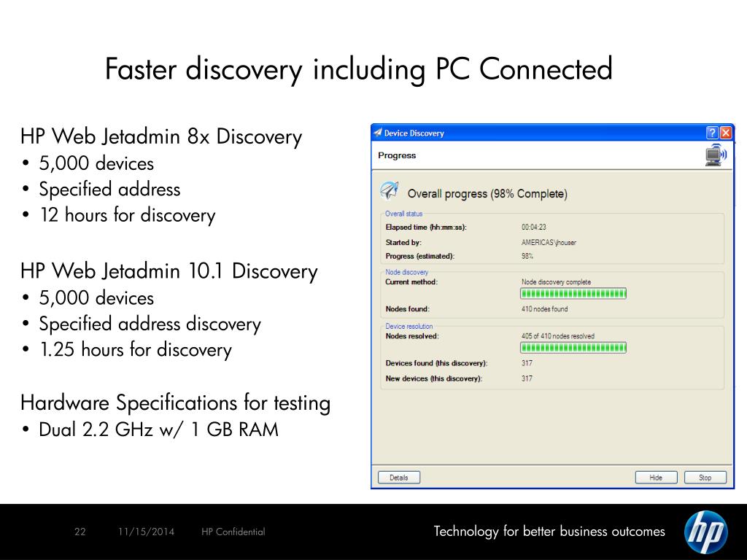Click the 'Progress' header label
The image size is (747, 560).
pos(397,155)
